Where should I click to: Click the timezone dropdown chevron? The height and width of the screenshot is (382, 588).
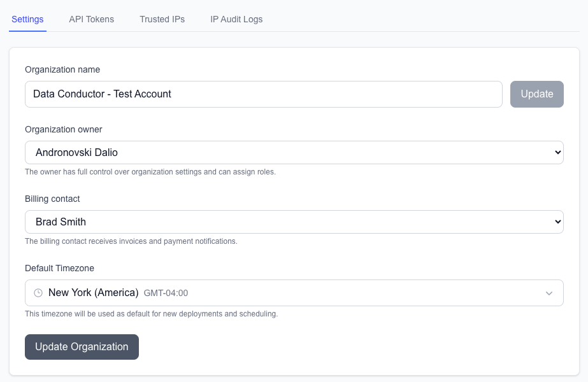pyautogui.click(x=549, y=293)
